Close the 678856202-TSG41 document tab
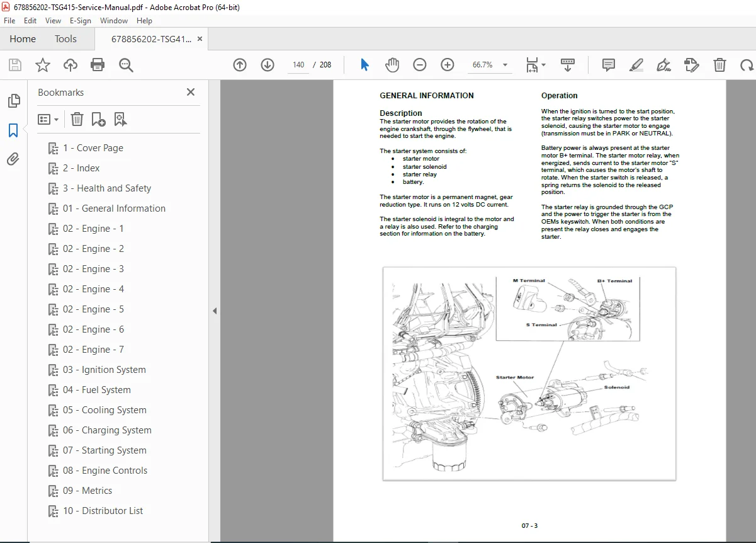 click(x=200, y=38)
